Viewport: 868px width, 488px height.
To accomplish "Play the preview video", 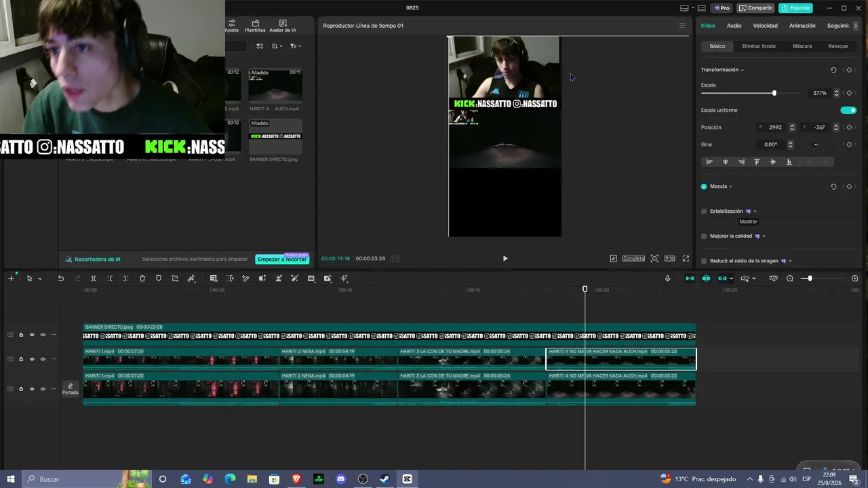I will pos(505,258).
